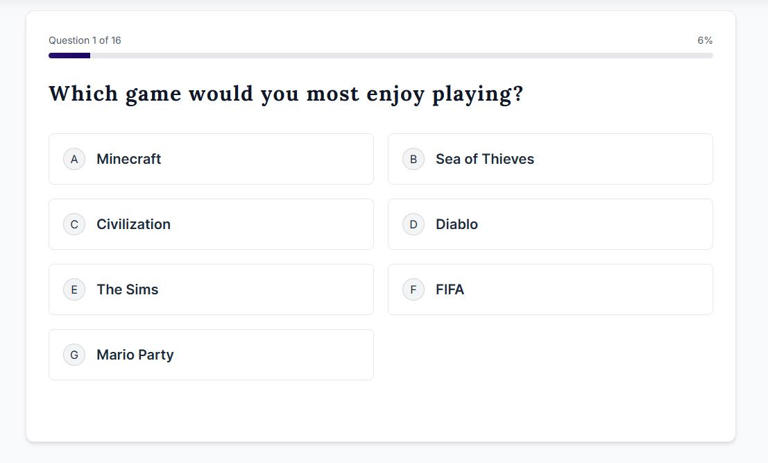Screen dimensions: 768x463
Task: Click the circled letter E badge
Action: (x=74, y=289)
